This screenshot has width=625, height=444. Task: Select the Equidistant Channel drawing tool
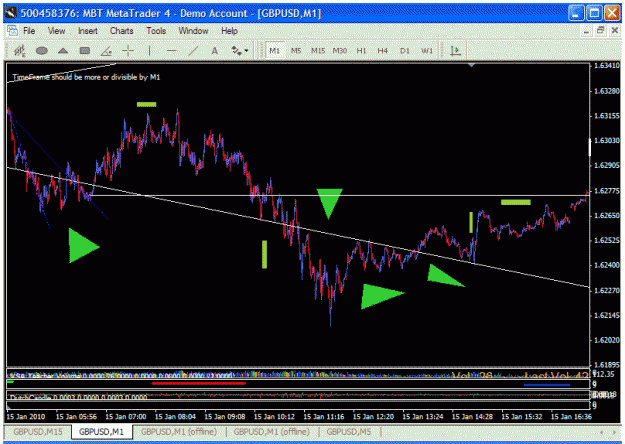(x=20, y=51)
